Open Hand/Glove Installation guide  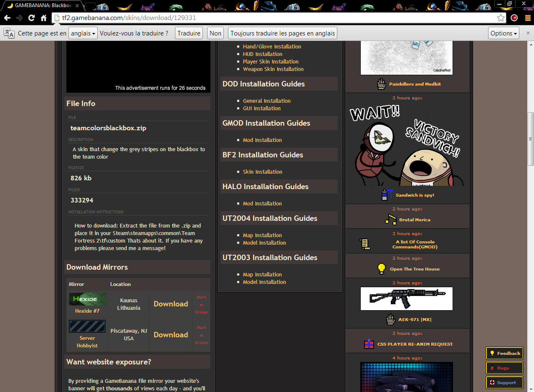click(x=272, y=46)
